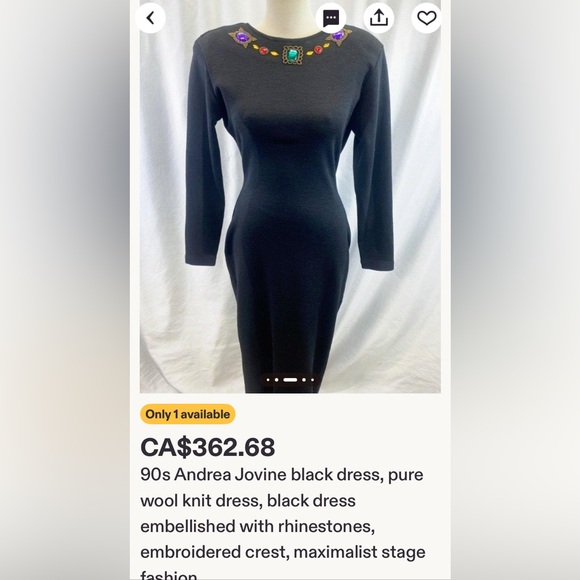Screen dimensions: 580x580
Task: Select the fourth carousel indicator dot
Action: [304, 380]
